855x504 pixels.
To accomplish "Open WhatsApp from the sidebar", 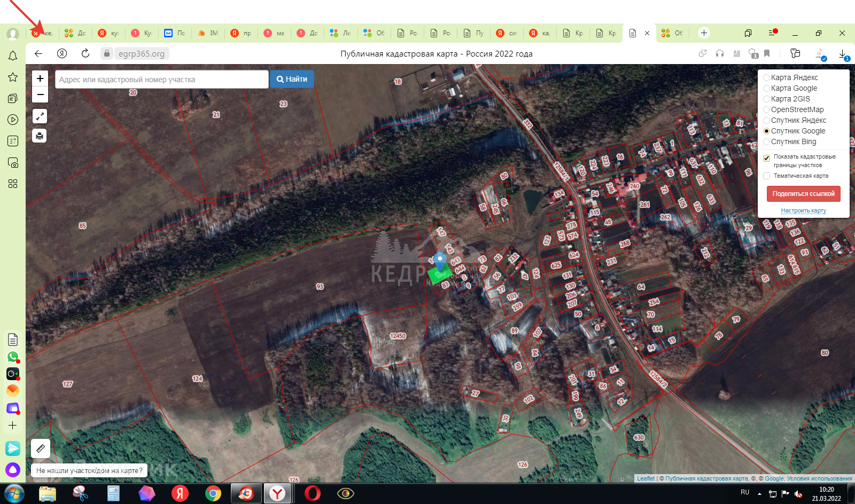I will (13, 357).
